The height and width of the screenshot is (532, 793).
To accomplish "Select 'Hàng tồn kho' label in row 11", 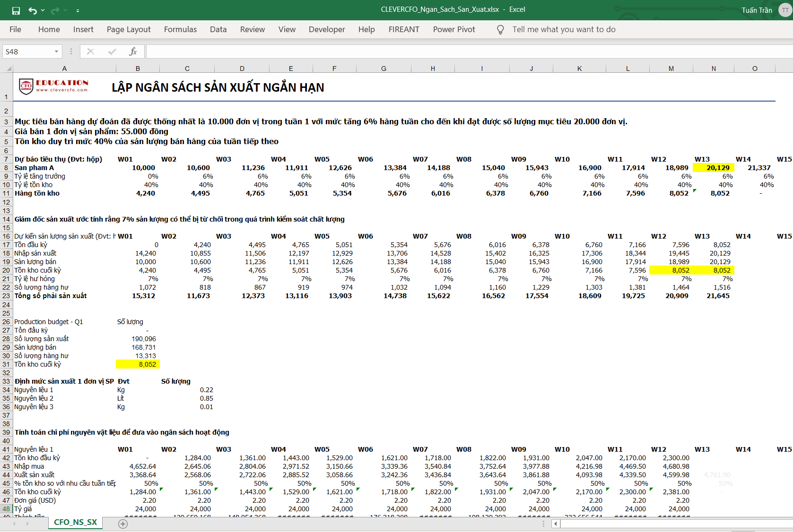I will [64, 193].
